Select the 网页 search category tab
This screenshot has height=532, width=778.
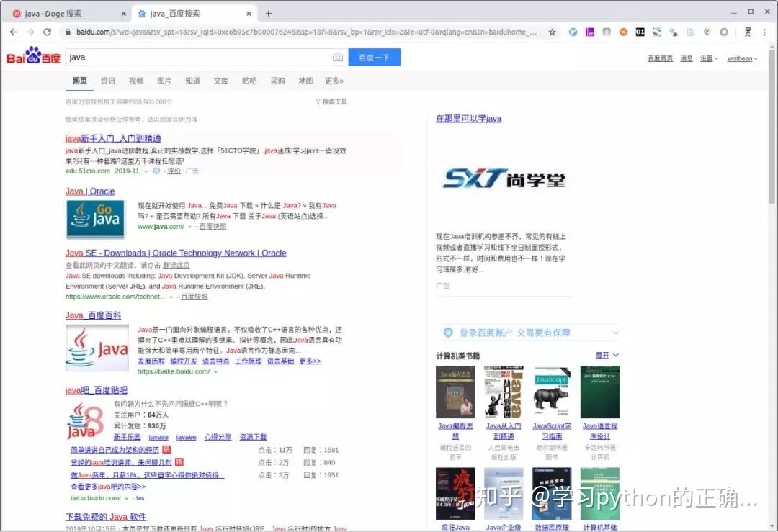[x=79, y=81]
